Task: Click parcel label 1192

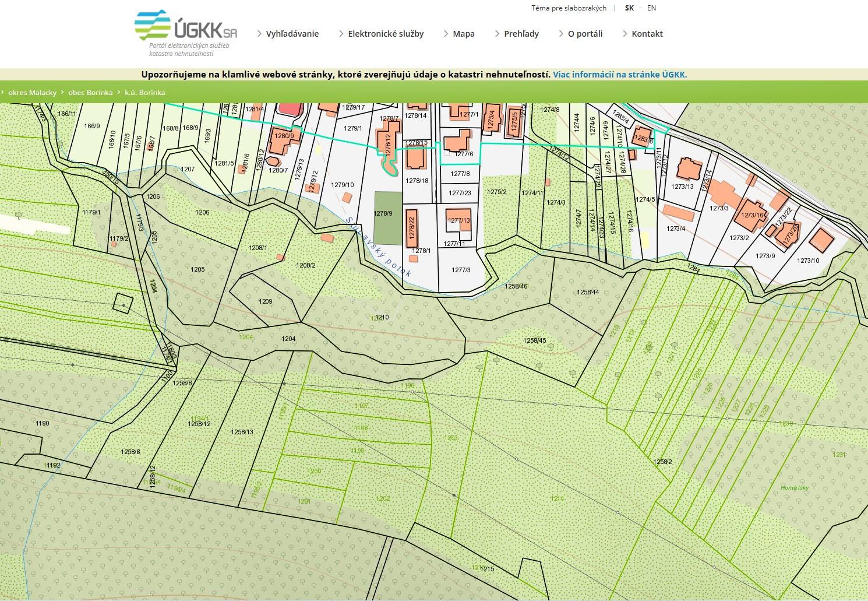Action: [53, 465]
